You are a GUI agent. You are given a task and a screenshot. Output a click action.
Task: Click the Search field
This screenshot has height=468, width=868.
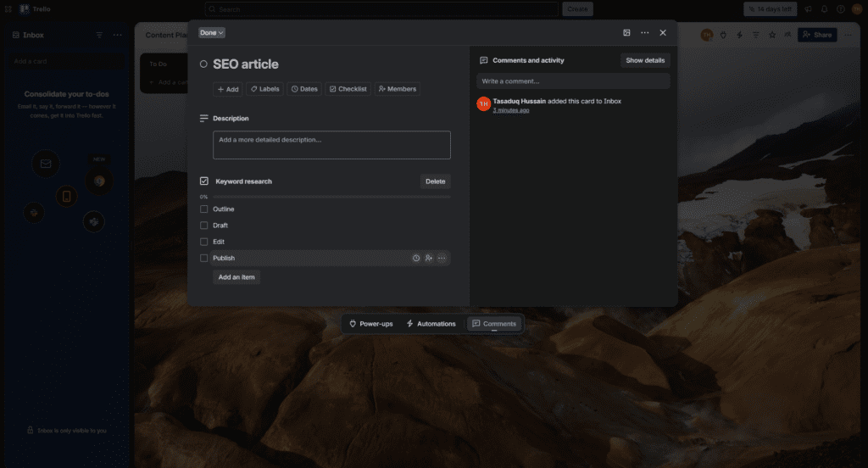tap(381, 9)
